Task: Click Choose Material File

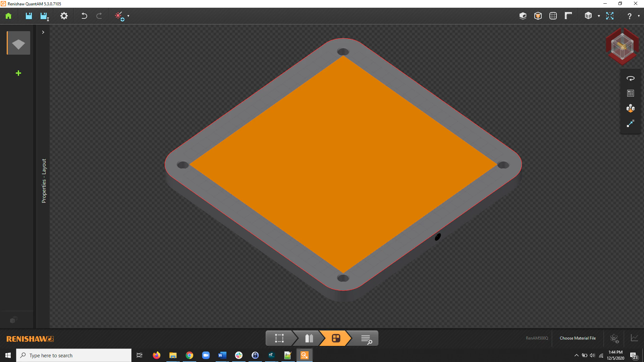Action: 578,338
